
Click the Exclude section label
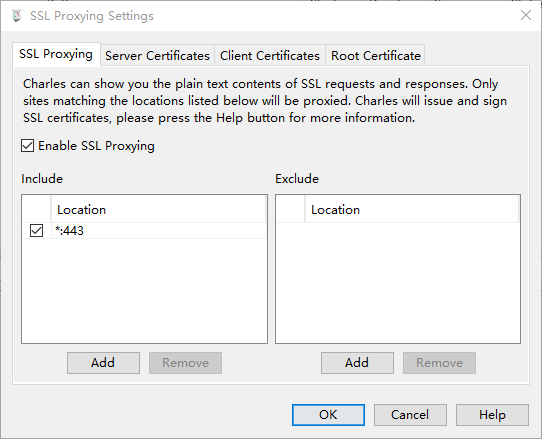(x=297, y=179)
